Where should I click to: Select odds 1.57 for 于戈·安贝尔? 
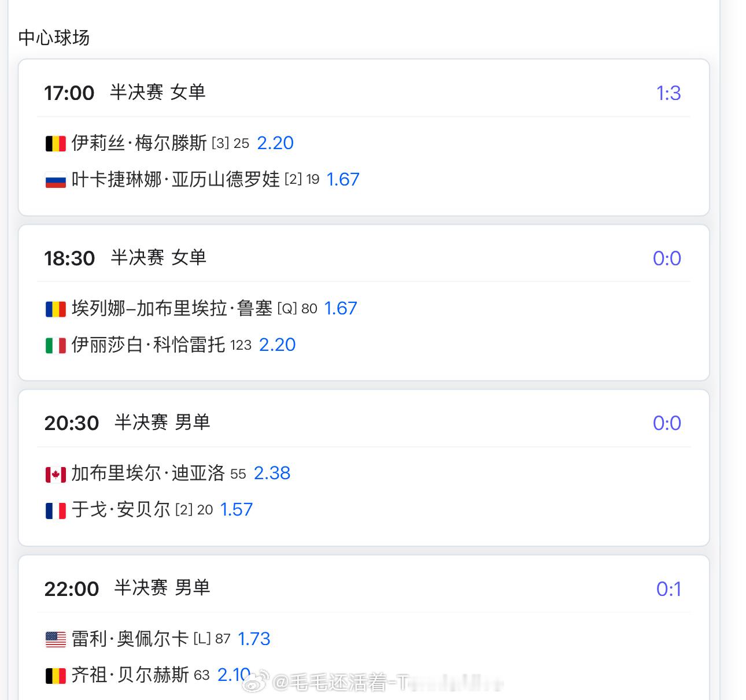tap(237, 510)
